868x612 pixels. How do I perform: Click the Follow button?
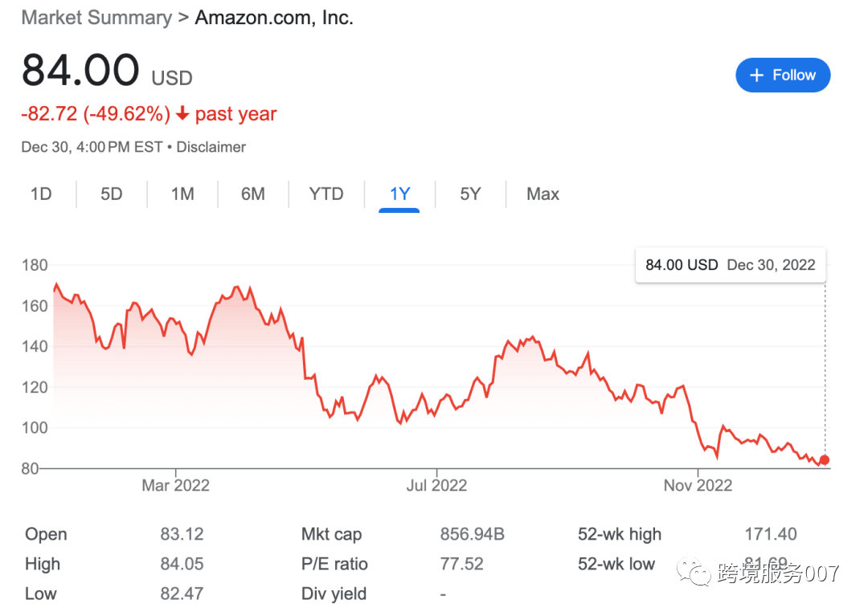pos(783,75)
